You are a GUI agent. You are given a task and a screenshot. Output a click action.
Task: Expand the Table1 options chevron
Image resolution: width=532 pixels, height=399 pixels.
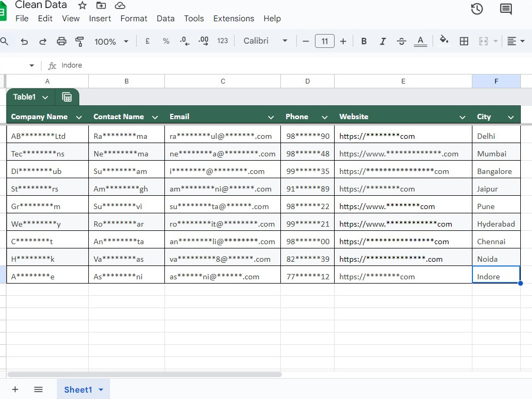click(45, 97)
